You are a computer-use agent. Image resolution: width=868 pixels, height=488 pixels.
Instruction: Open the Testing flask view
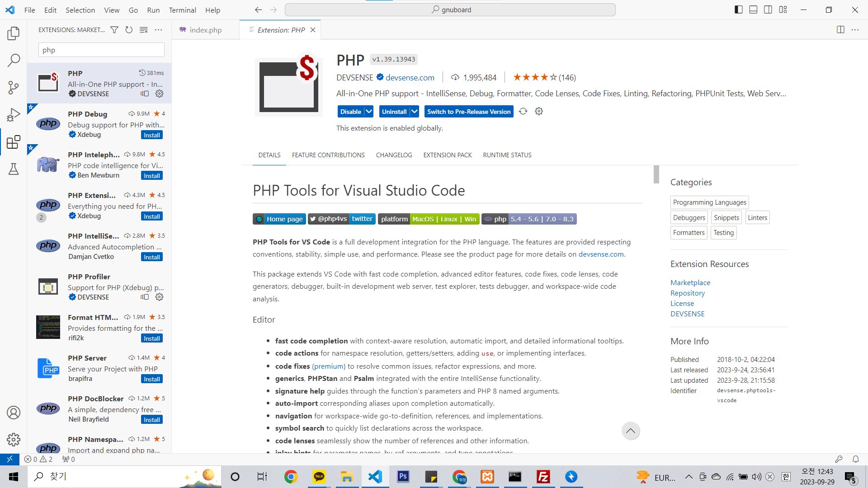pos(14,169)
